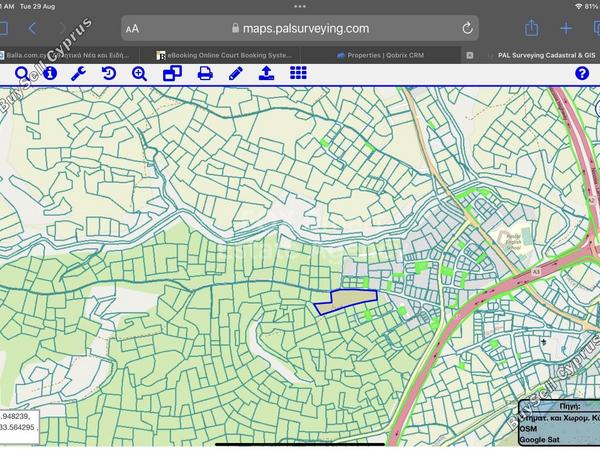Open the upload tray icon
The width and height of the screenshot is (600, 450).
coord(266,73)
